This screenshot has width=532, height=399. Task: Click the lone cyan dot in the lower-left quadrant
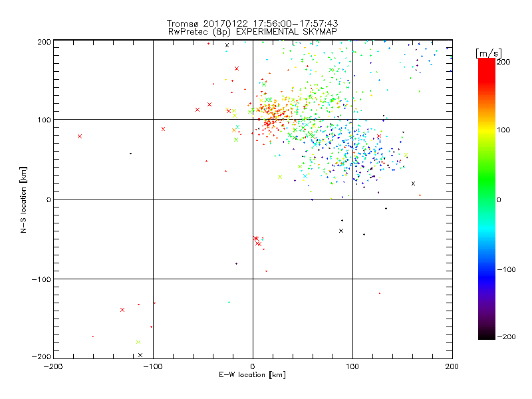(229, 302)
